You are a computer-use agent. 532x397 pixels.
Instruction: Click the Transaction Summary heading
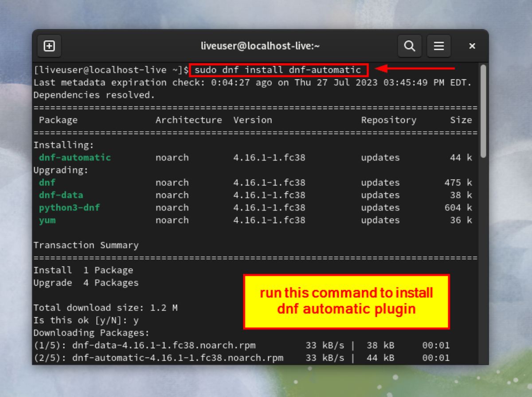pyautogui.click(x=86, y=245)
